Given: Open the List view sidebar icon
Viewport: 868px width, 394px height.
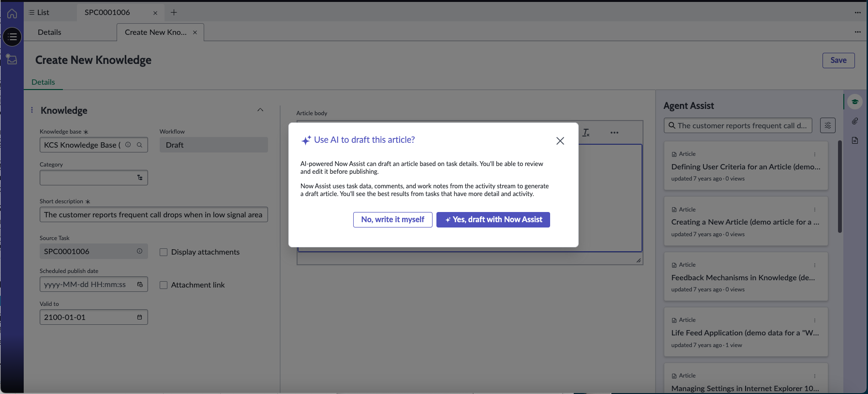Looking at the screenshot, I should [12, 37].
